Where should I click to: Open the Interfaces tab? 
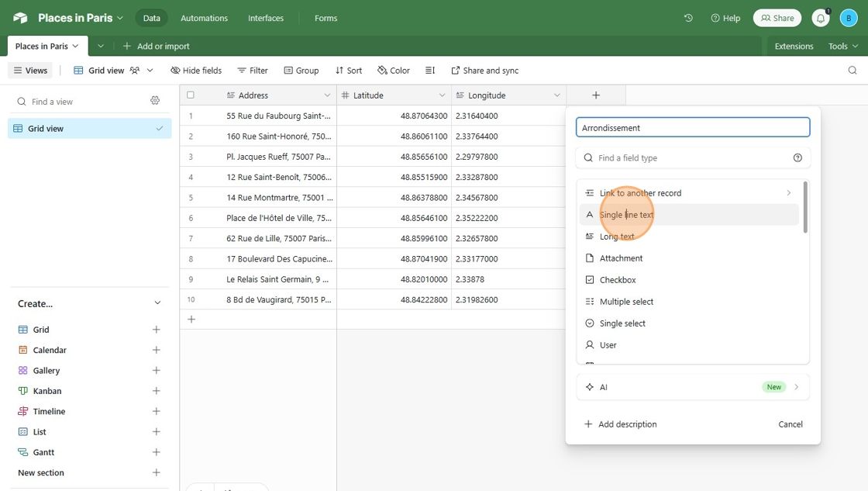266,18
